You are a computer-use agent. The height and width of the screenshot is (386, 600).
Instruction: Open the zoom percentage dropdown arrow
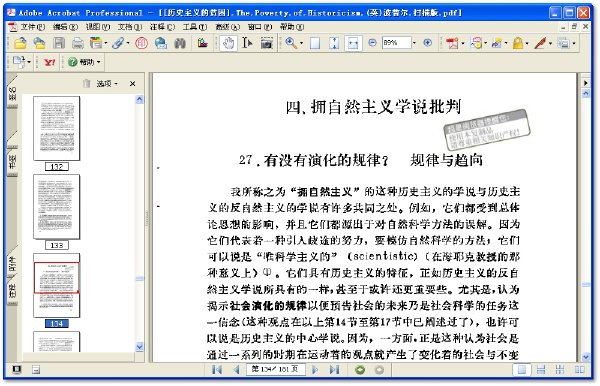(x=414, y=43)
